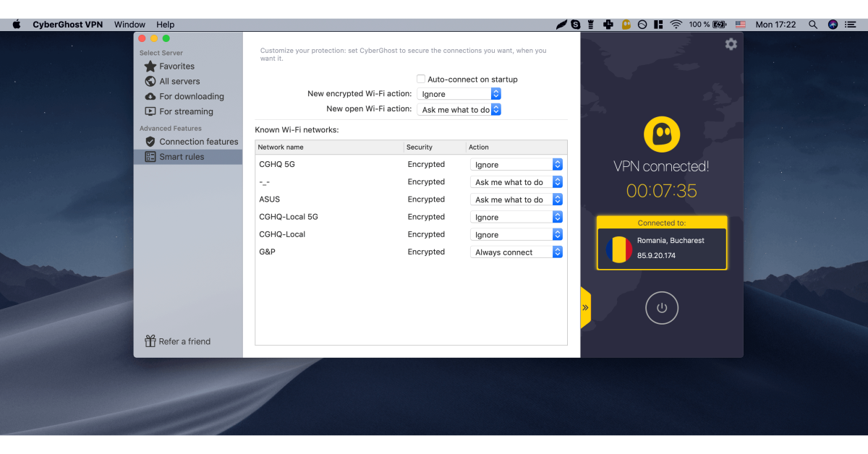Click the For downloading cloud icon
Image resolution: width=868 pixels, height=454 pixels.
[150, 97]
